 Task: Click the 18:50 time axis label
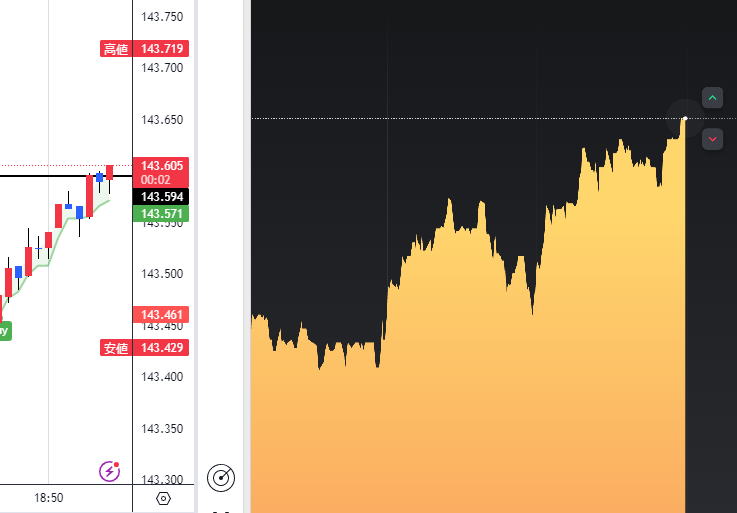tap(48, 497)
